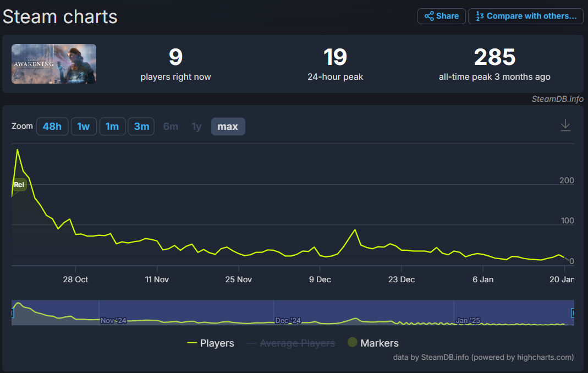Image resolution: width=588 pixels, height=373 pixels.
Task: Click the 6 Jan axis label
Action: (483, 279)
